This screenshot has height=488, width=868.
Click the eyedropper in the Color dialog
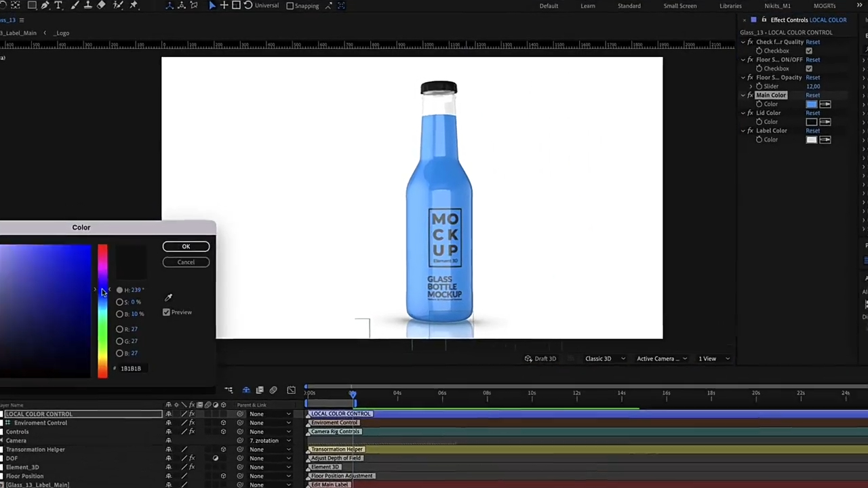pyautogui.click(x=168, y=297)
